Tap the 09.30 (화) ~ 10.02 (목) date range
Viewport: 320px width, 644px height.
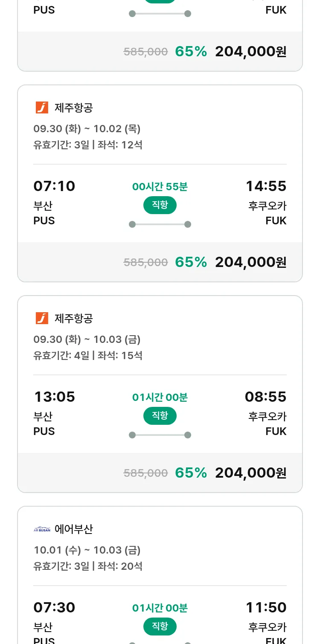point(87,129)
